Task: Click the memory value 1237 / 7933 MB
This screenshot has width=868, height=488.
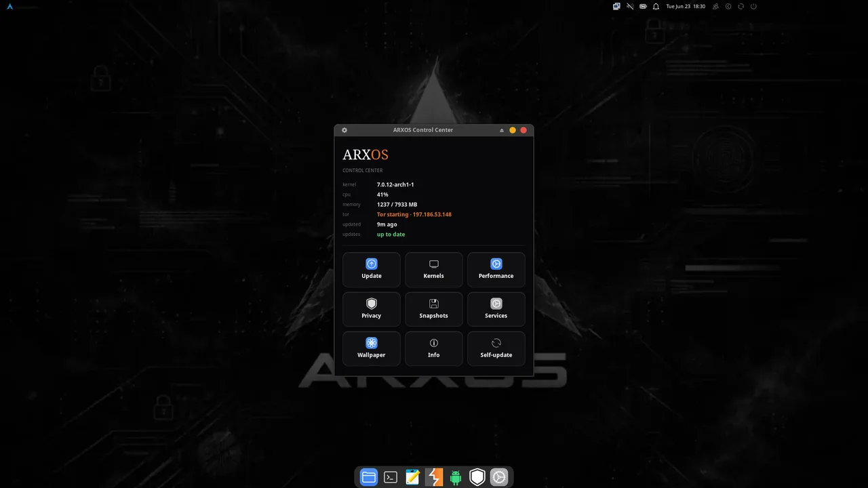Action: point(397,205)
